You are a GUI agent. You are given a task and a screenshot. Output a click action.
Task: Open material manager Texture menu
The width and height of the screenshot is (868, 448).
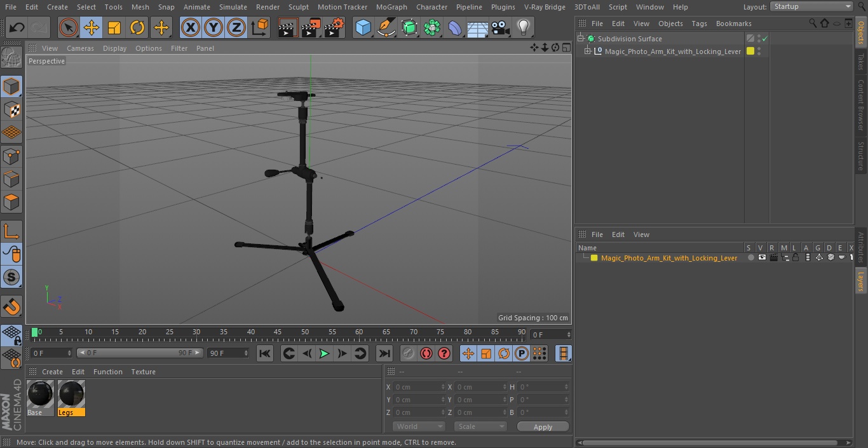143,372
